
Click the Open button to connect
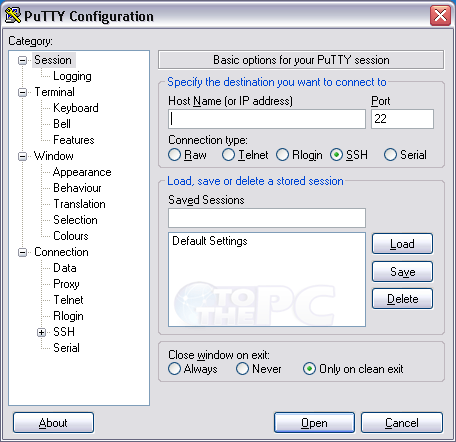pyautogui.click(x=314, y=423)
